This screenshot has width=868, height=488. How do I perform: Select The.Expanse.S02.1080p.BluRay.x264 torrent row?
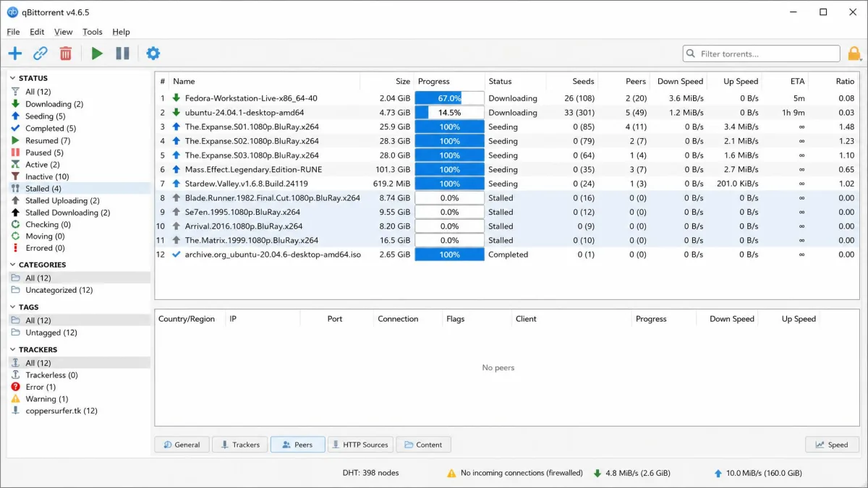click(507, 141)
